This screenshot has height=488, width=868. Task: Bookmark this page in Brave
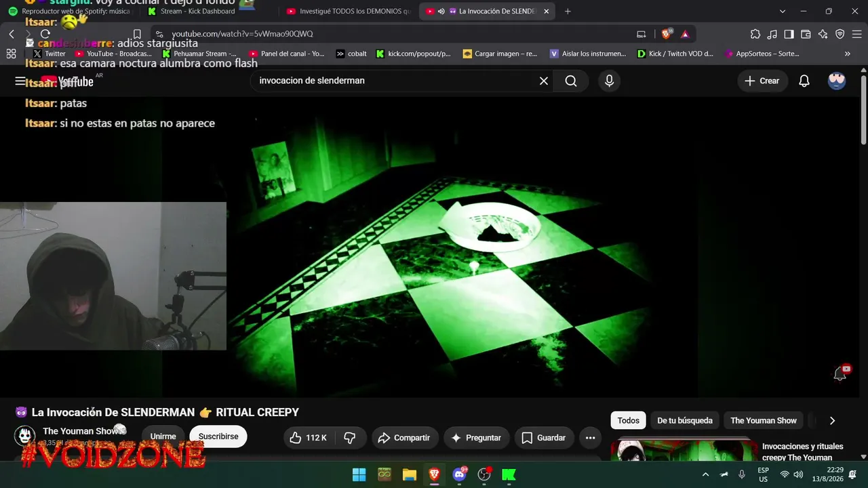tap(137, 34)
